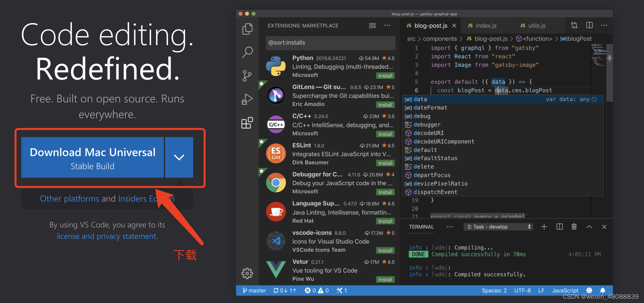Viewport: 644px width, 303px height.
Task: Open the Extensions view icon
Action: coord(247,123)
